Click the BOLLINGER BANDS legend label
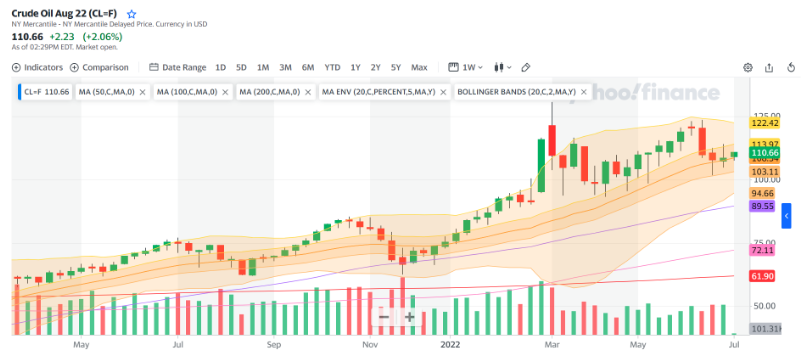This screenshot has height=362, width=802. [x=517, y=92]
